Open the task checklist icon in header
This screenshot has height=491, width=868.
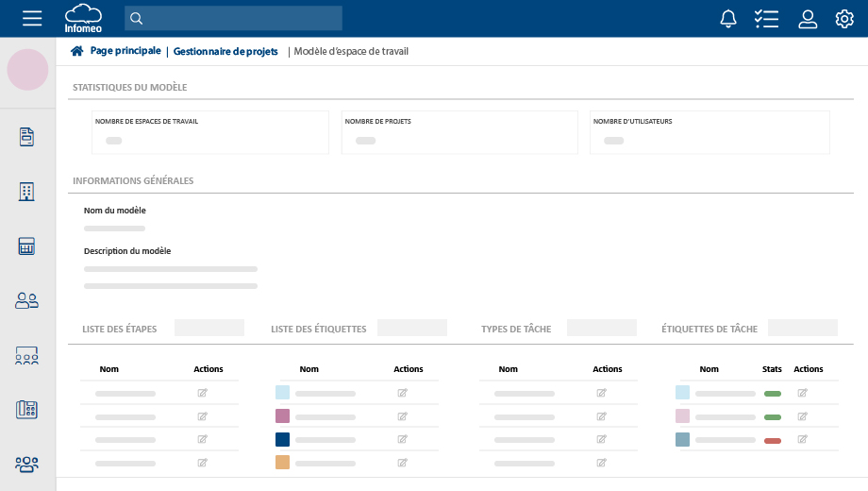click(766, 19)
